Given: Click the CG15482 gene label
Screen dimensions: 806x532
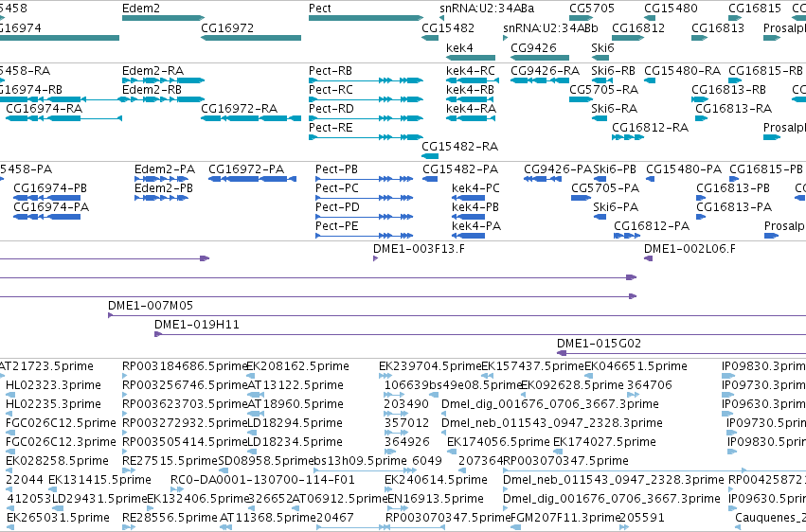Looking at the screenshot, I should click(x=448, y=27).
